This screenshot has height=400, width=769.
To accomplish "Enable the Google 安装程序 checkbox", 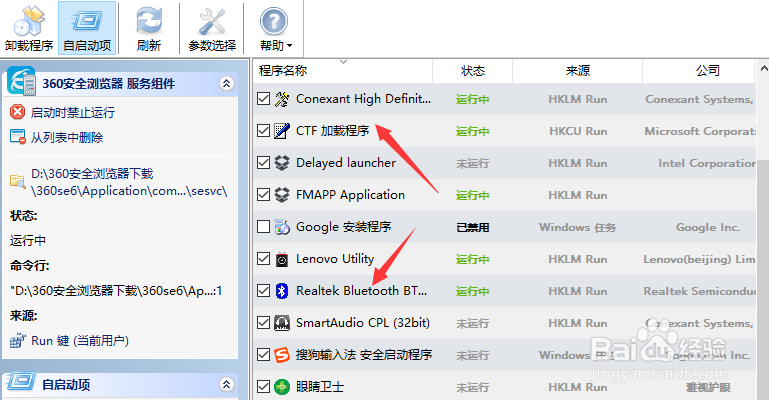I will point(263,226).
